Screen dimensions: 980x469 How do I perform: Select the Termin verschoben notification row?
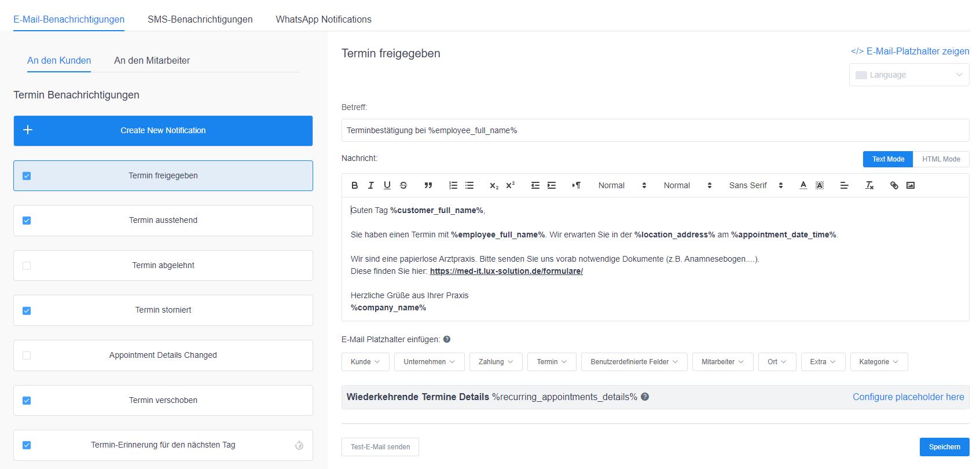tap(163, 401)
